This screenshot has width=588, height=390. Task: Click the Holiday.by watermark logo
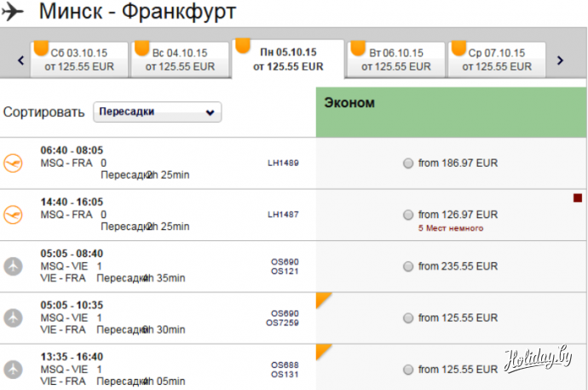(x=538, y=359)
